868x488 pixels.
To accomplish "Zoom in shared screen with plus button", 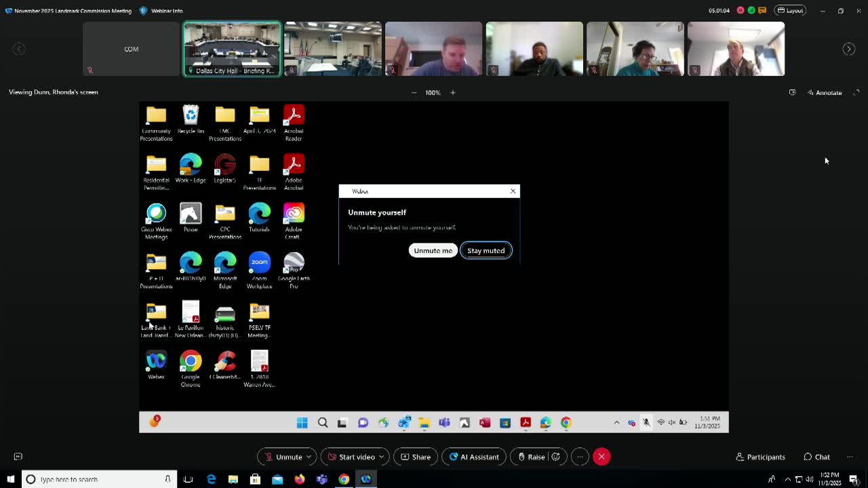I will [x=453, y=93].
